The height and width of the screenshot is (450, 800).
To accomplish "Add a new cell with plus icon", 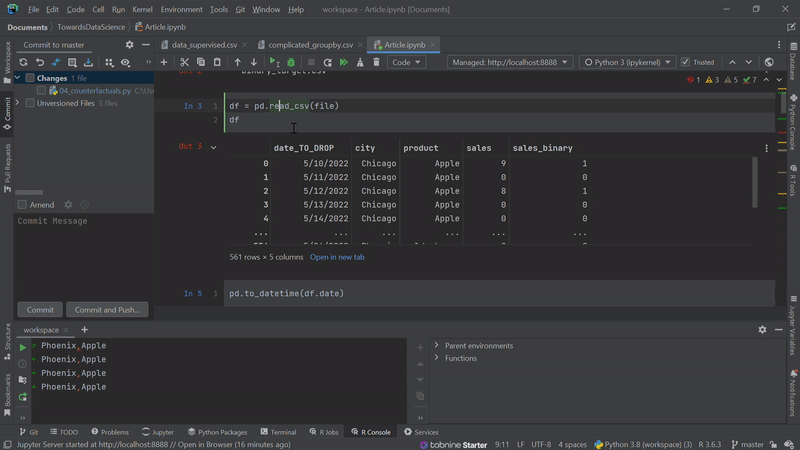I will [164, 62].
